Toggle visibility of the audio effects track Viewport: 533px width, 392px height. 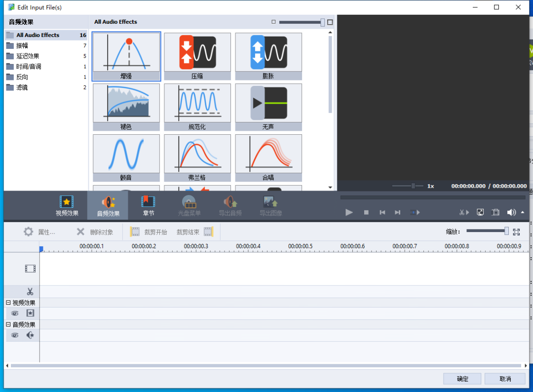pos(15,335)
